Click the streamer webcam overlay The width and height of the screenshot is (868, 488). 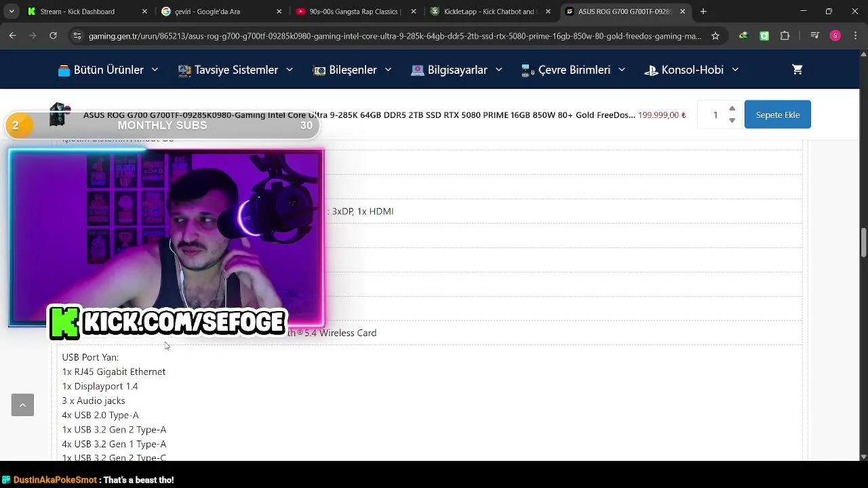(x=166, y=237)
